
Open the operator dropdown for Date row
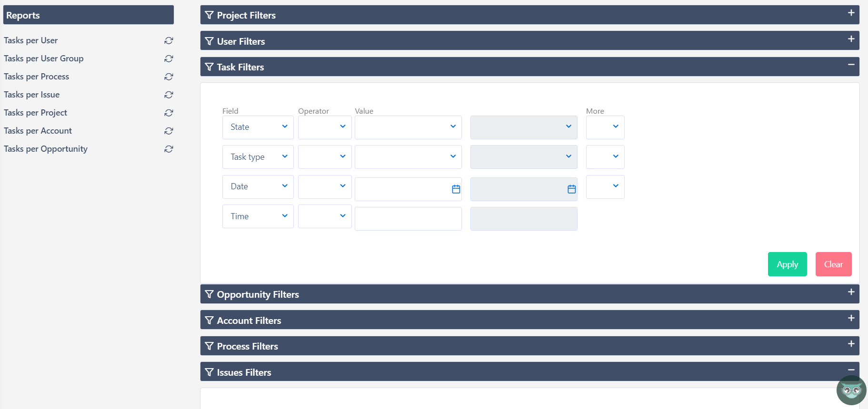pos(325,187)
